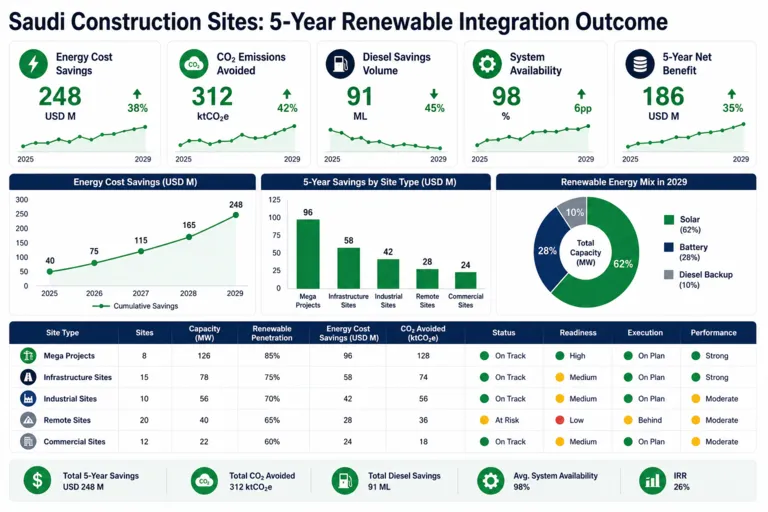Click the gear icon beside Avg. System Availability

point(490,481)
